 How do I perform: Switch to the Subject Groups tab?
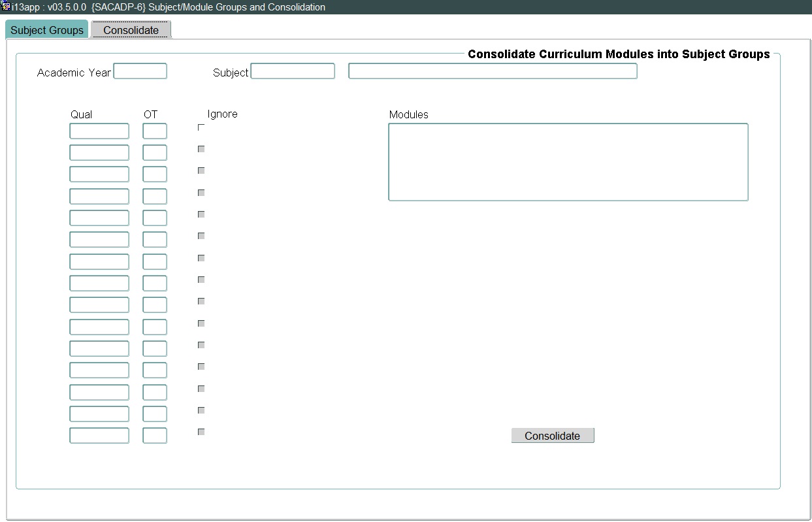pyautogui.click(x=47, y=30)
